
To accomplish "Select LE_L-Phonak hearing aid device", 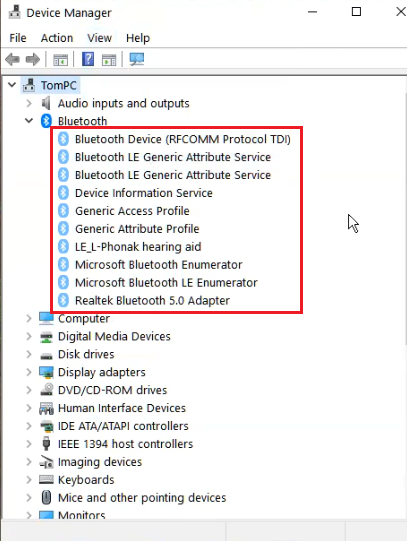I will (x=138, y=247).
